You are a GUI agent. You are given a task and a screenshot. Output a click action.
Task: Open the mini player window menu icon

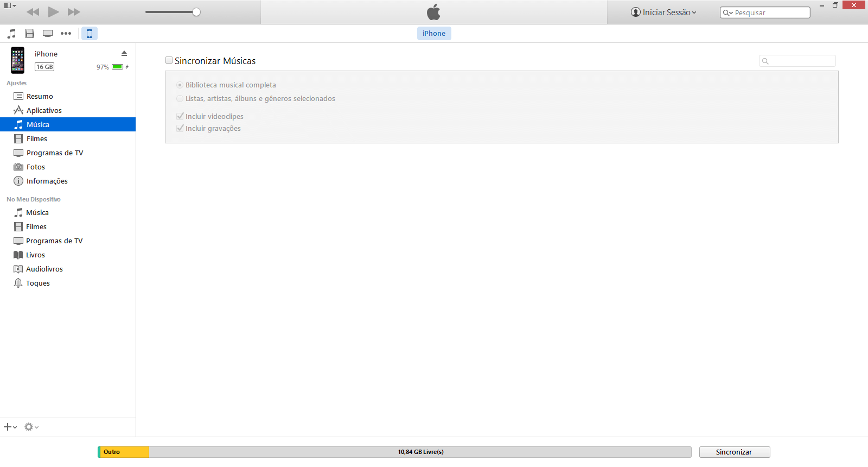10,5
